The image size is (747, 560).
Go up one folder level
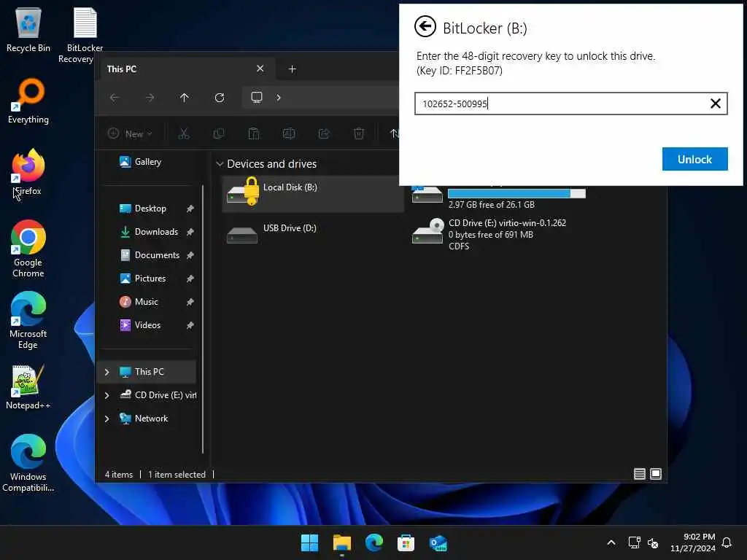(x=185, y=98)
